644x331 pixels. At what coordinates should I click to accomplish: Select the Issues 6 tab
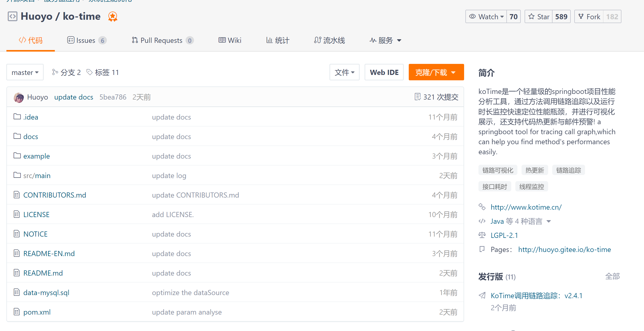point(86,40)
